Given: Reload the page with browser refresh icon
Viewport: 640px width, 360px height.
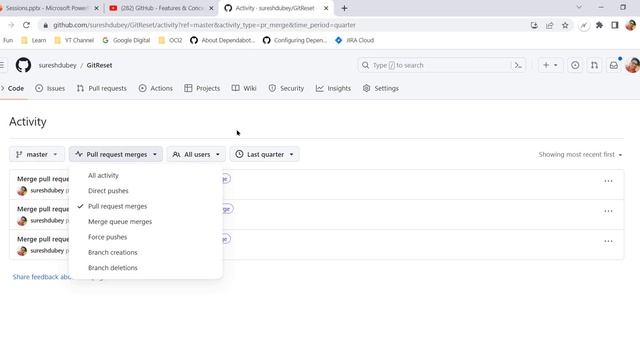Looking at the screenshot, I should coord(26,25).
